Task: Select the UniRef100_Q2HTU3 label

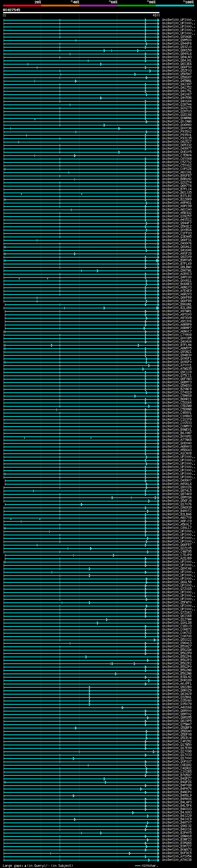Action: pos(177,111)
